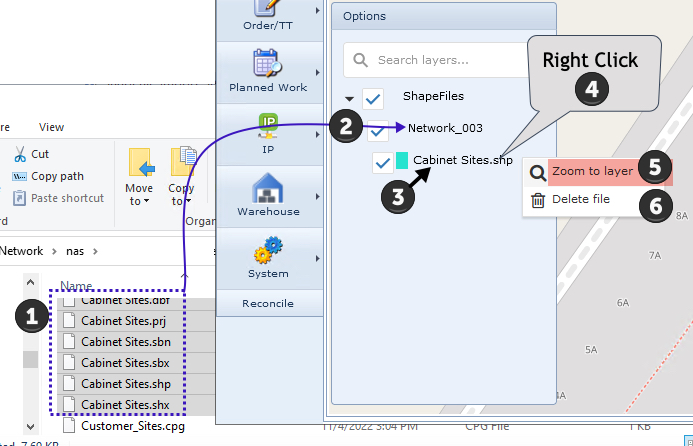The height and width of the screenshot is (446, 693).
Task: Click the trash icon beside Delete file
Action: (x=537, y=200)
